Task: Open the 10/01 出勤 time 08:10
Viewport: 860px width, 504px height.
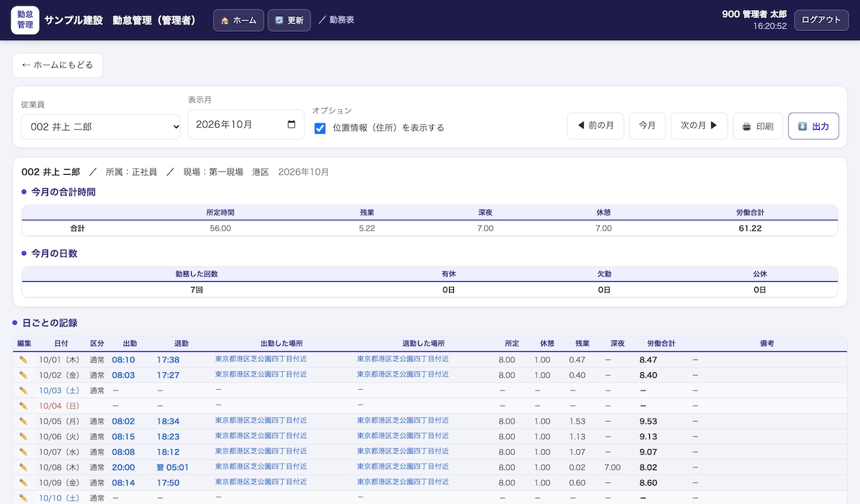Action: pyautogui.click(x=123, y=359)
